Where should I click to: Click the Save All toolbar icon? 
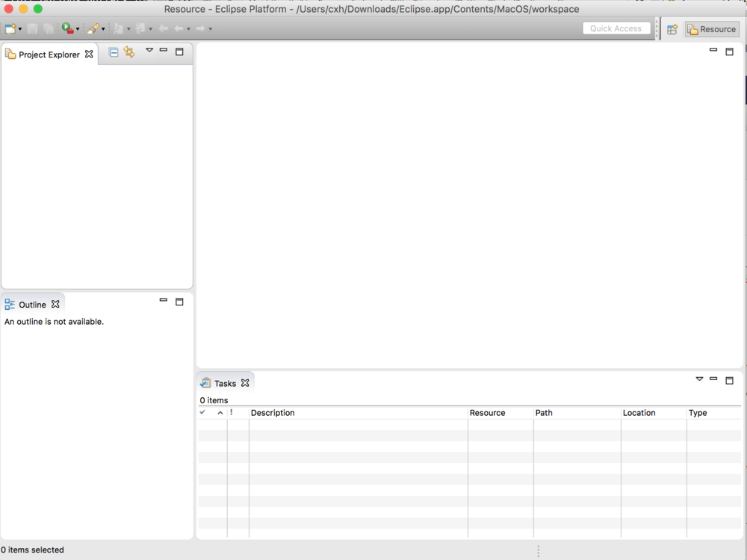point(48,28)
